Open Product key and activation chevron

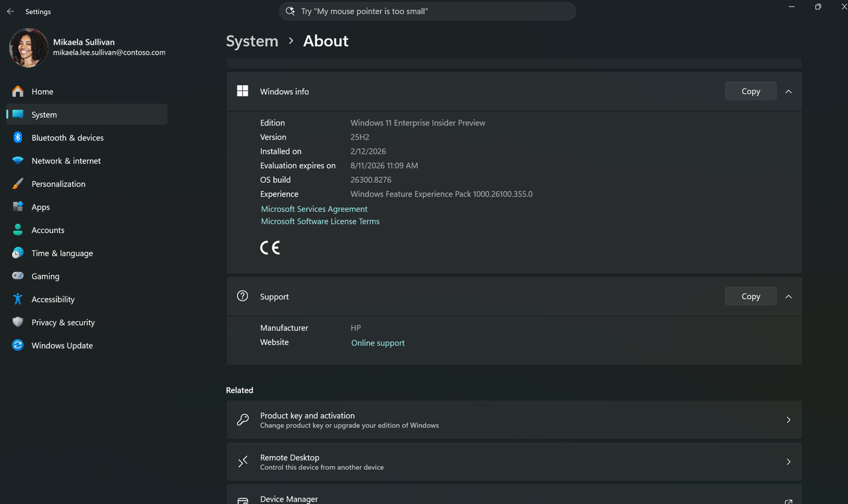point(788,420)
